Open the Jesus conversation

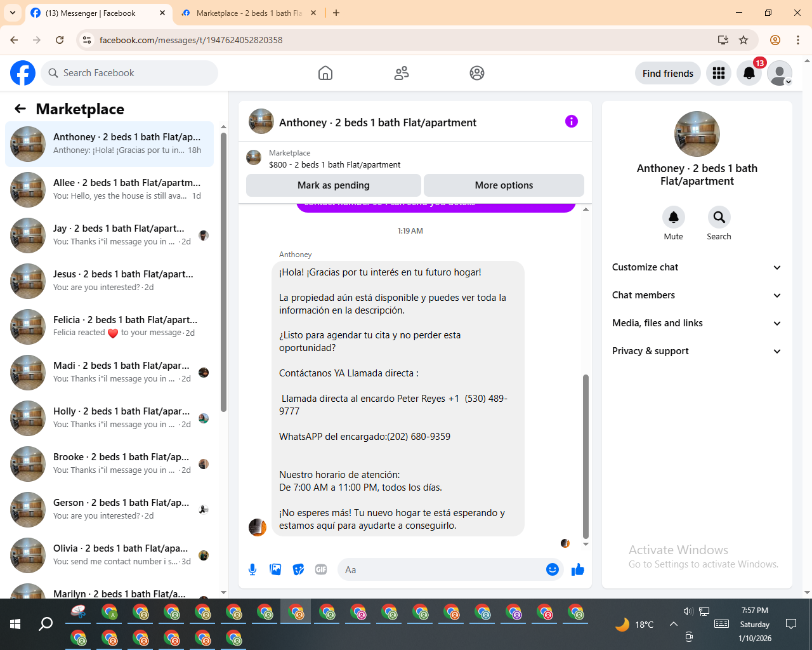point(109,281)
